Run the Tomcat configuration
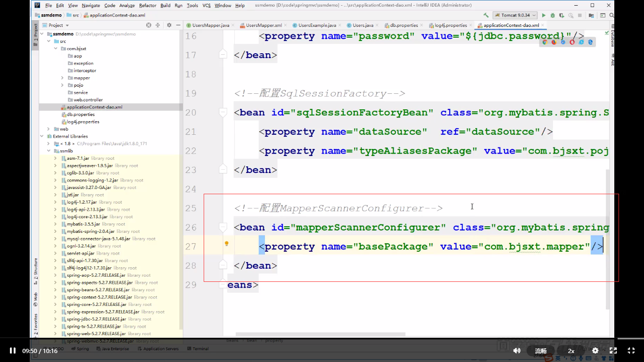 click(544, 15)
